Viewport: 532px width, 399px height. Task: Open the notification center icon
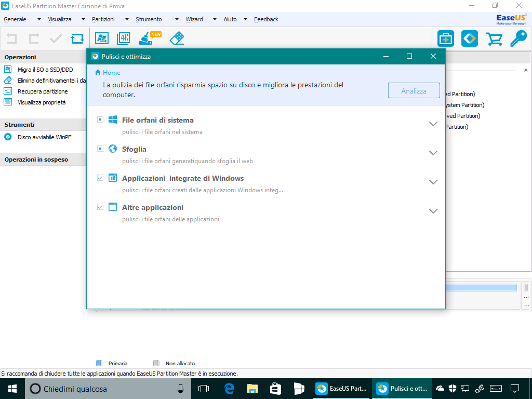pyautogui.click(x=515, y=389)
